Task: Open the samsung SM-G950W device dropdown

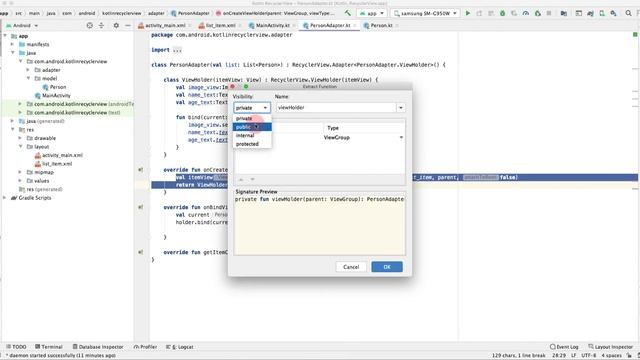Action: tap(425, 13)
